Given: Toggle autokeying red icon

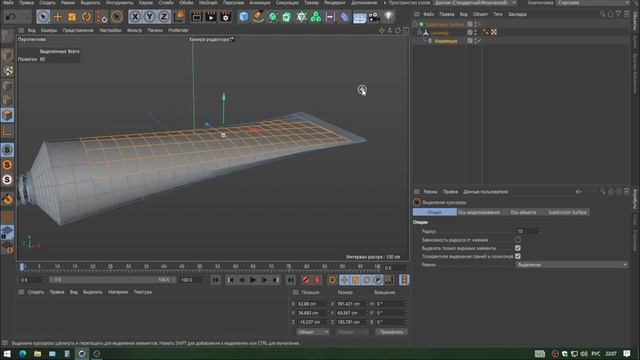Looking at the screenshot, I should [317, 280].
